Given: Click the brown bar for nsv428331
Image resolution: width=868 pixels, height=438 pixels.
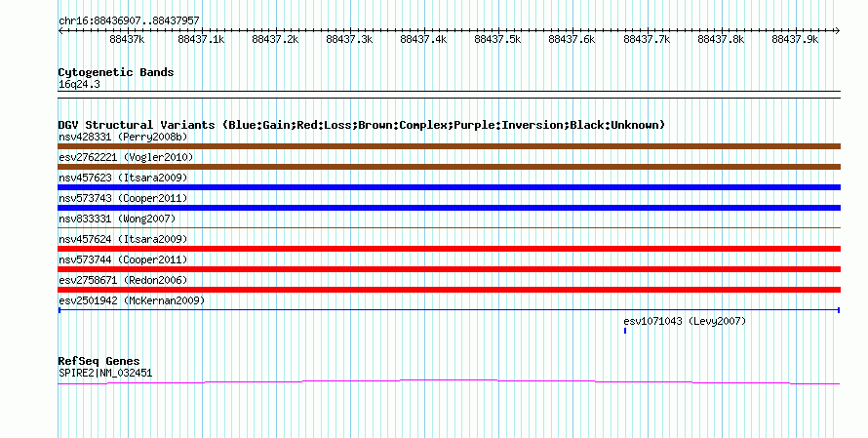Looking at the screenshot, I should pyautogui.click(x=449, y=146).
